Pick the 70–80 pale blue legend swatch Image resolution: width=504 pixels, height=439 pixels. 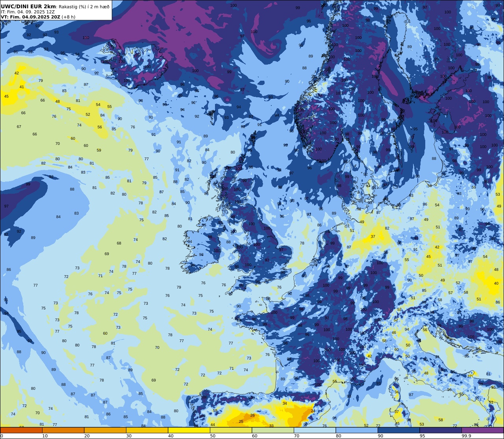click(x=315, y=430)
